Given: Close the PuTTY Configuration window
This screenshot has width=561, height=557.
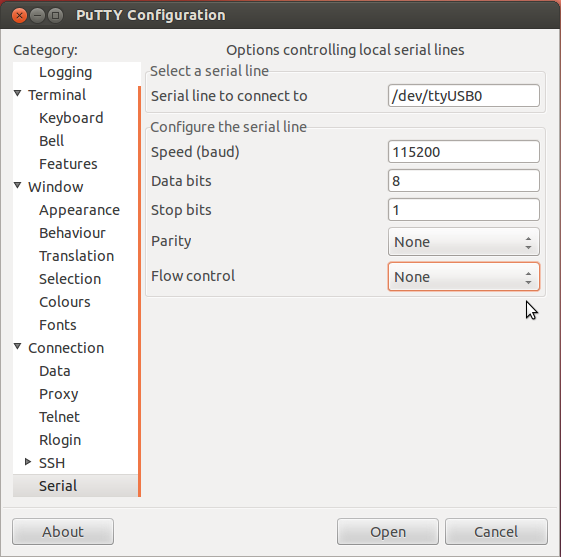Looking at the screenshot, I should pyautogui.click(x=19, y=15).
